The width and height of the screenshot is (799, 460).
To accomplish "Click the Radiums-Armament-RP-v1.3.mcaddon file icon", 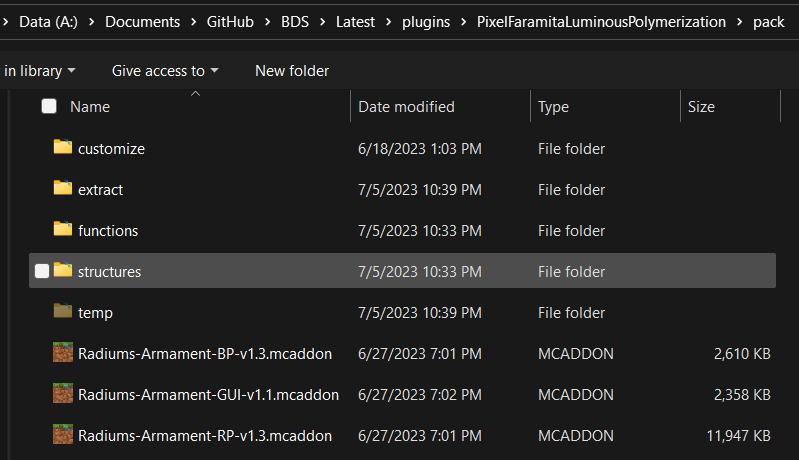I will (63, 435).
